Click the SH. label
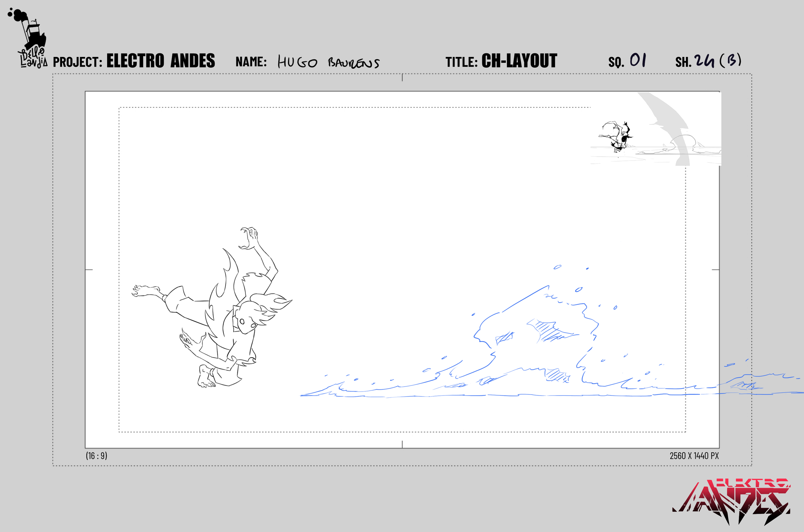The width and height of the screenshot is (804, 532). (683, 62)
